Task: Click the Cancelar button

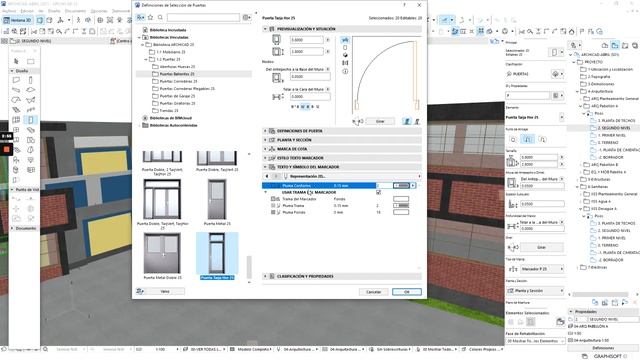Action: 373,292
